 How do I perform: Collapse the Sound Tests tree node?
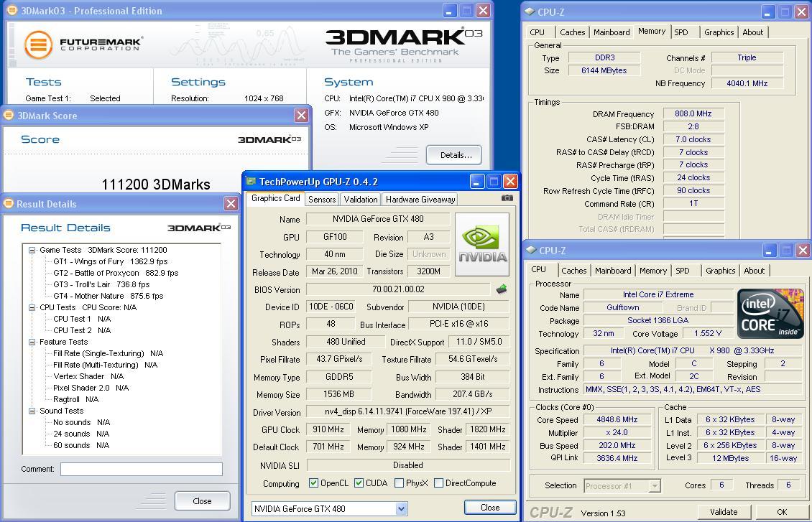[32, 411]
